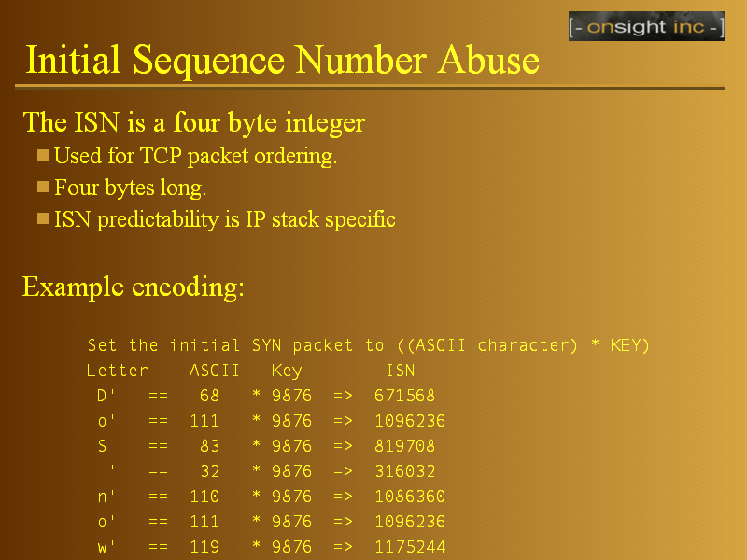
Task: Click bullet "ISN predictability is IP stack specific"
Action: pyautogui.click(x=225, y=219)
